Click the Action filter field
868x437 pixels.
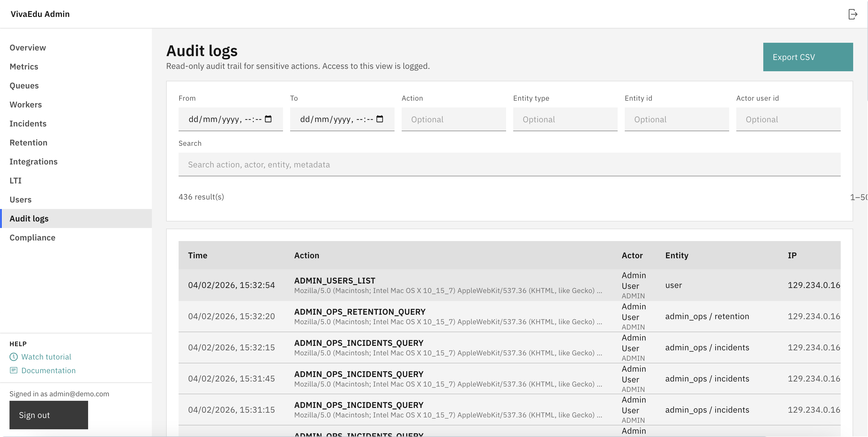pos(453,119)
